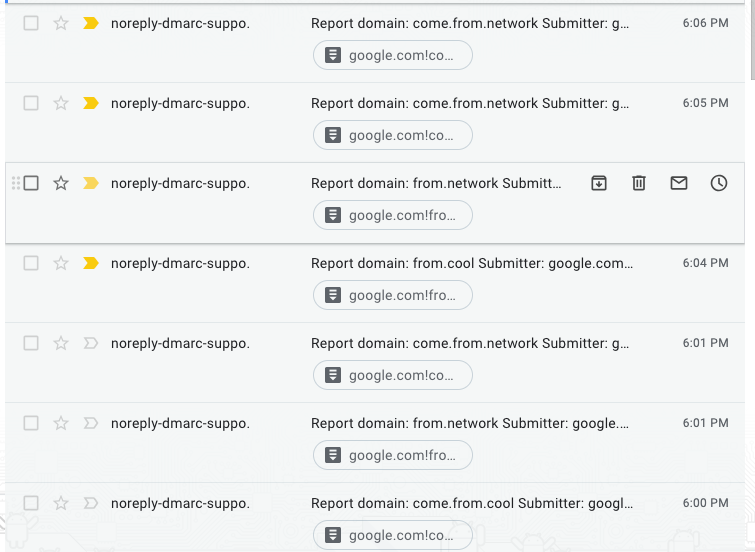755x552 pixels.
Task: Tick the checkbox of hovered from.network email
Action: (31, 183)
